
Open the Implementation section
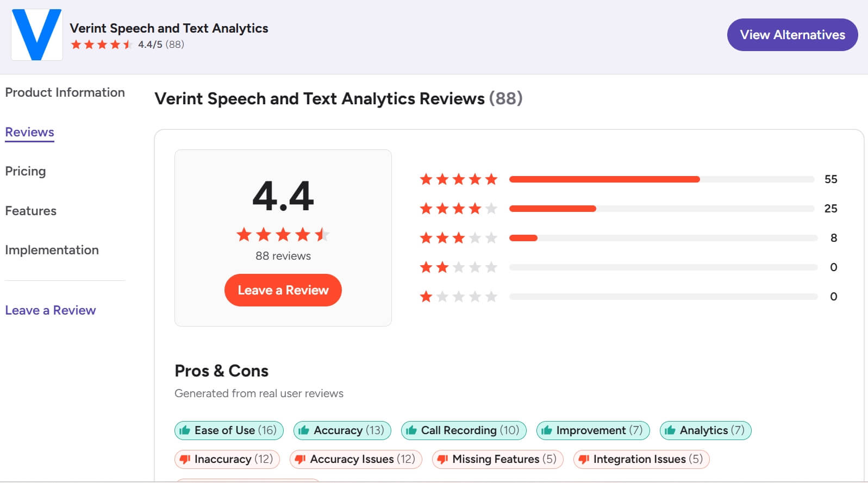pyautogui.click(x=52, y=250)
